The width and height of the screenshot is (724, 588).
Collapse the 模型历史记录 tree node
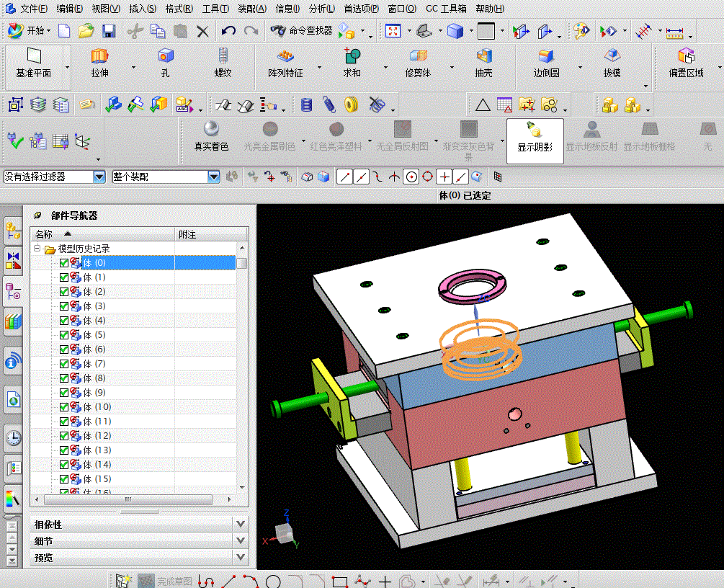[x=37, y=249]
